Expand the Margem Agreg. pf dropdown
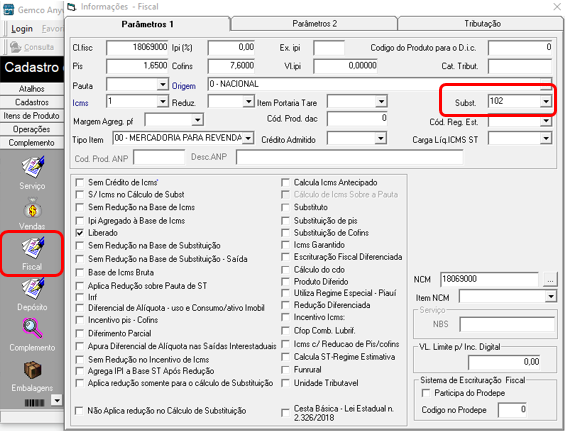 pyautogui.click(x=197, y=120)
